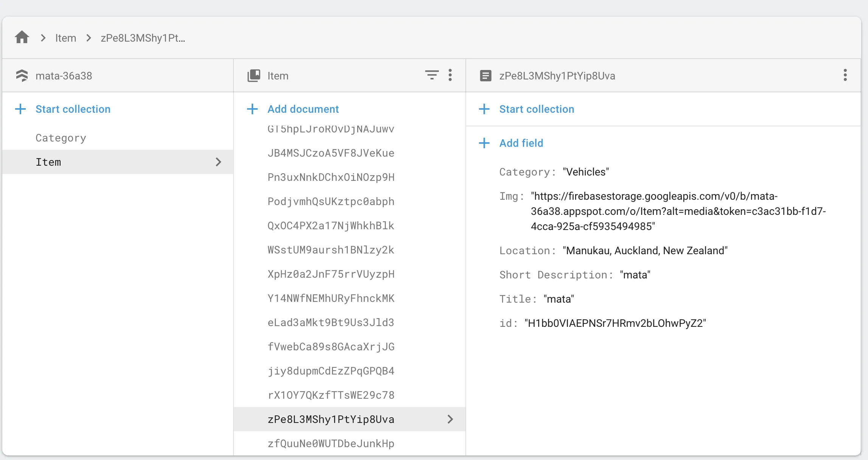Open the filter icon in Item column
Screen dimensions: 868x460
[x=432, y=75]
